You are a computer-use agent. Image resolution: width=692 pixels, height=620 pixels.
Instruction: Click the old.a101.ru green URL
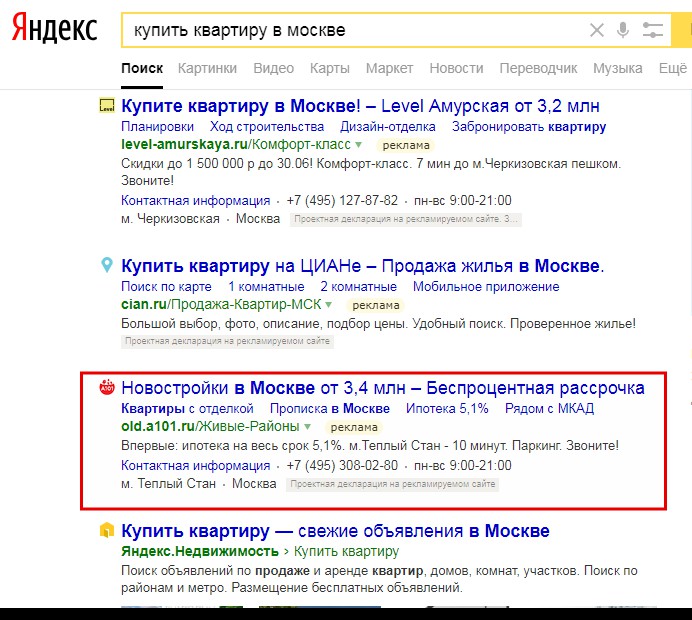[210, 426]
